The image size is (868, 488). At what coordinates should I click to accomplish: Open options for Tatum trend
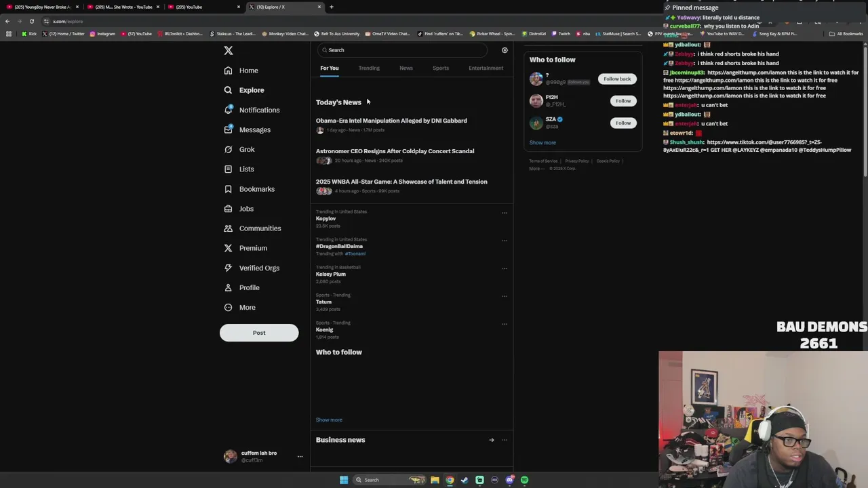[505, 296]
